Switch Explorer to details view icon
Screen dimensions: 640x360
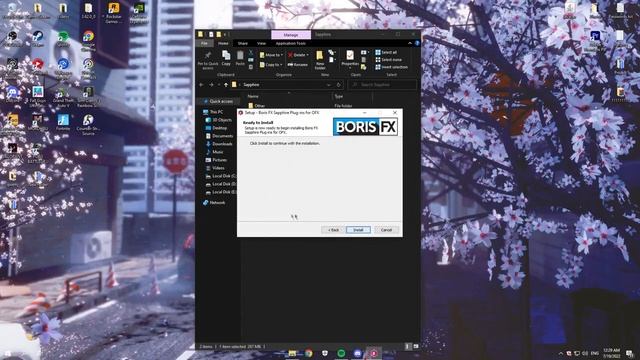408,347
